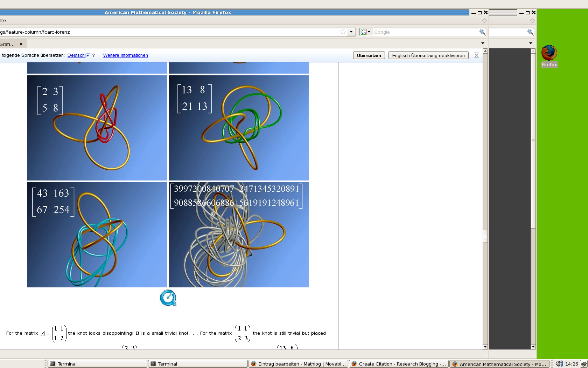Click the volume speaker icon in the tray
This screenshot has height=368, width=588.
point(559,364)
